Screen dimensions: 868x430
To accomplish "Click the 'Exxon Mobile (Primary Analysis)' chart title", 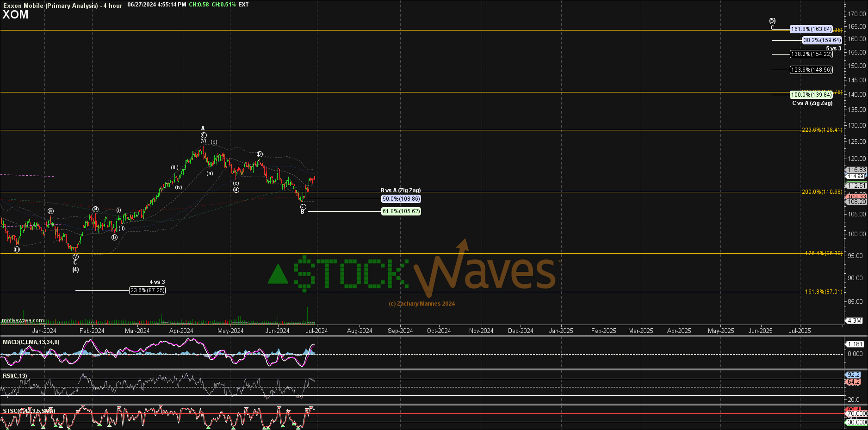I will (x=50, y=6).
